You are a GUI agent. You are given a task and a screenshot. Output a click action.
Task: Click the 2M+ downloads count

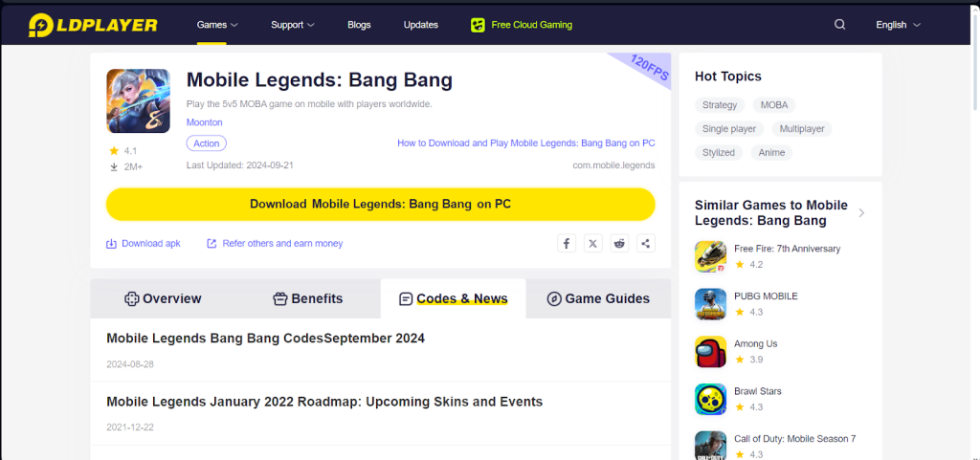point(133,166)
